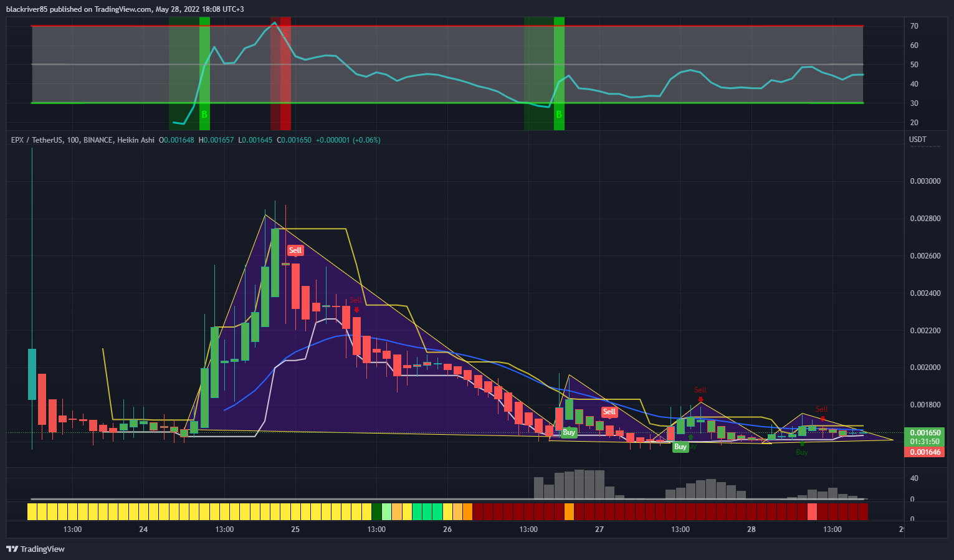Click the green B marker in the first RSI buy band

coord(204,115)
